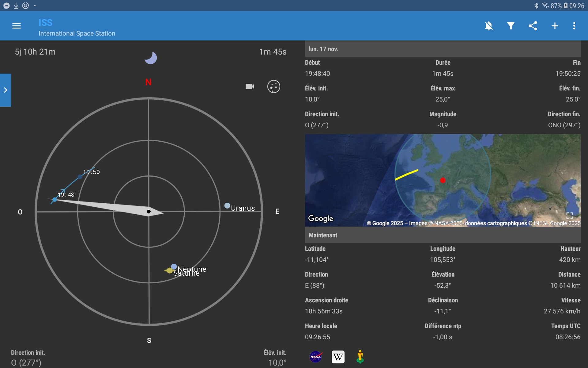Tap the ISS title in toolbar
The width and height of the screenshot is (588, 368).
pos(45,22)
